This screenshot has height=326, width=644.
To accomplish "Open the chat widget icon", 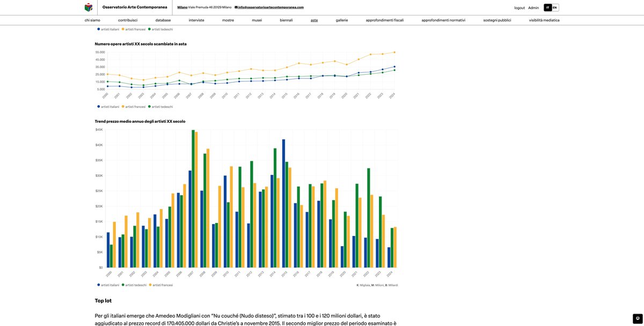I will pyautogui.click(x=638, y=318).
